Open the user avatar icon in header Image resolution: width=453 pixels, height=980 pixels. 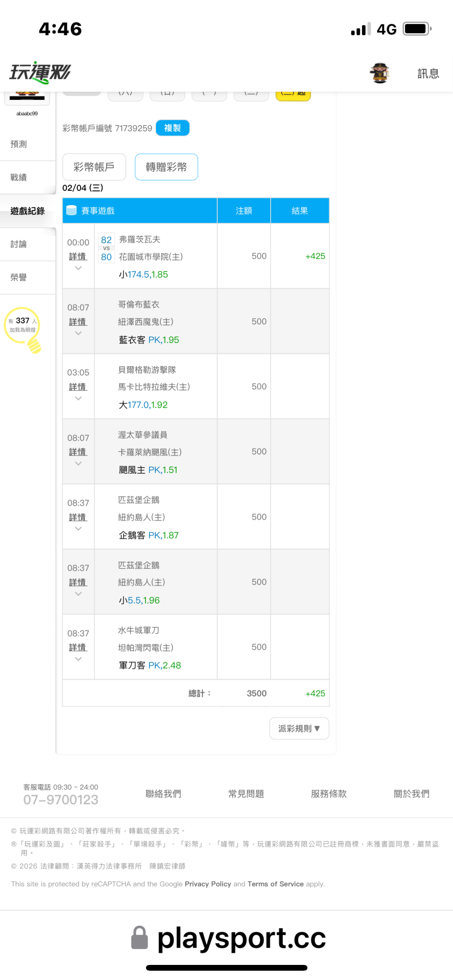click(x=380, y=73)
